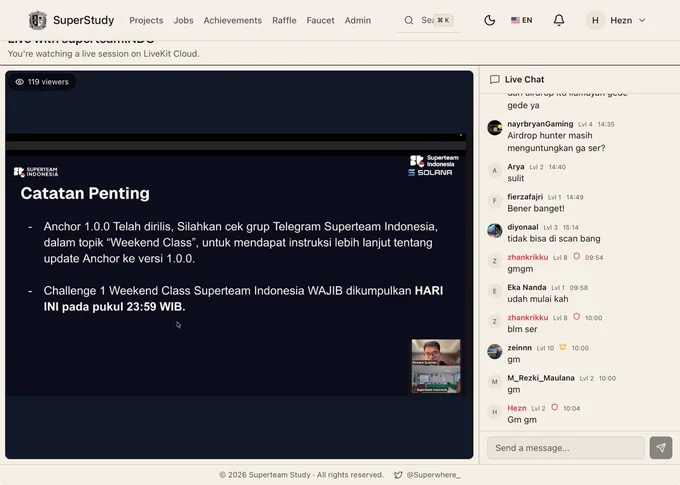
Task: Open diyonaal's username in chat
Action: pos(523,227)
